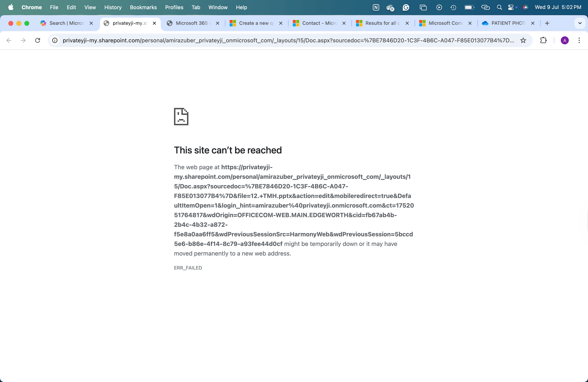Open Time Machine icon in menu bar
The image size is (588, 382).
453,7
